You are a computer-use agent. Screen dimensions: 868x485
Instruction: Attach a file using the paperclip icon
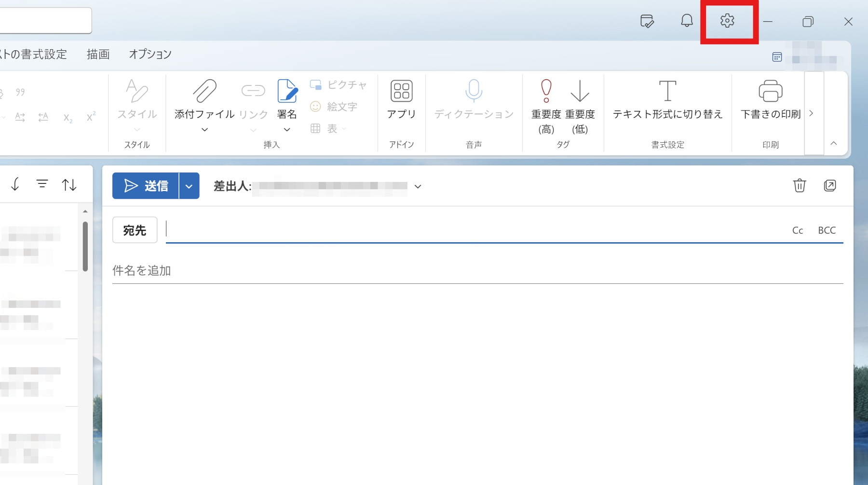point(204,92)
